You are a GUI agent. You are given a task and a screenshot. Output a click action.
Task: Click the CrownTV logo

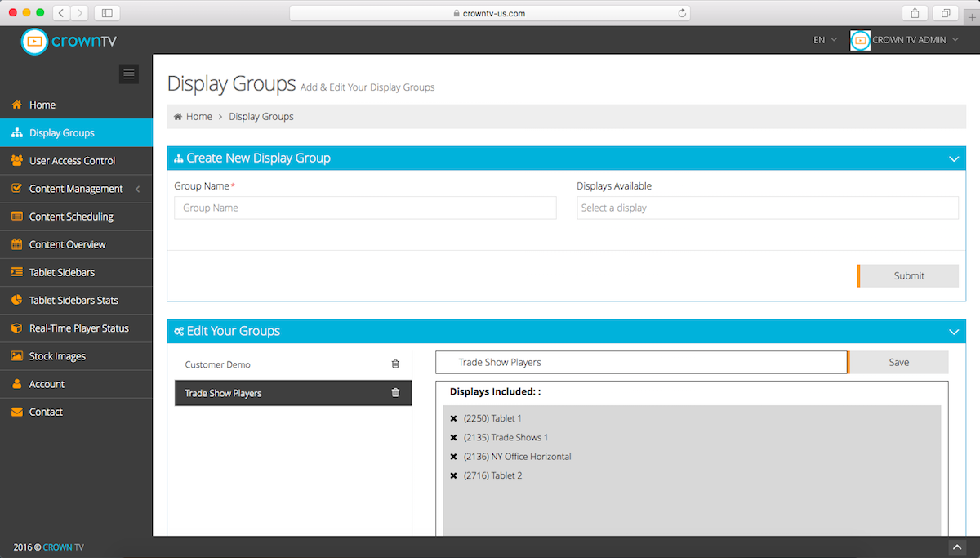[x=69, y=41]
